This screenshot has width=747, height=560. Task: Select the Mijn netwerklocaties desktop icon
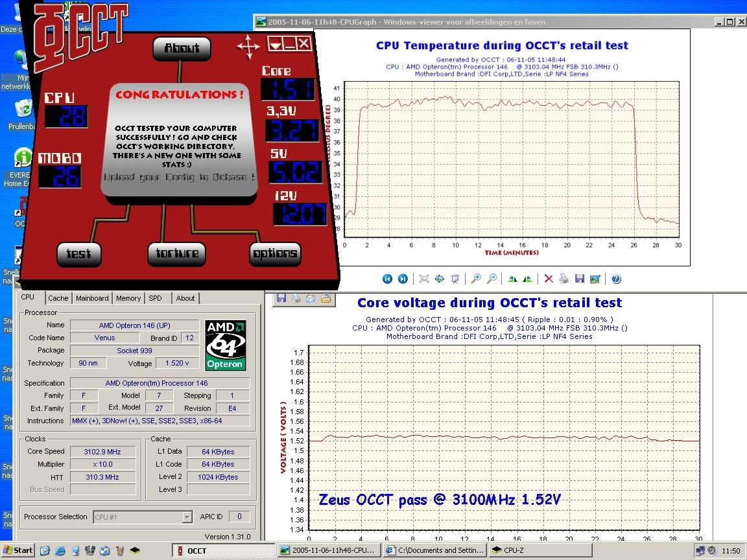point(17,69)
